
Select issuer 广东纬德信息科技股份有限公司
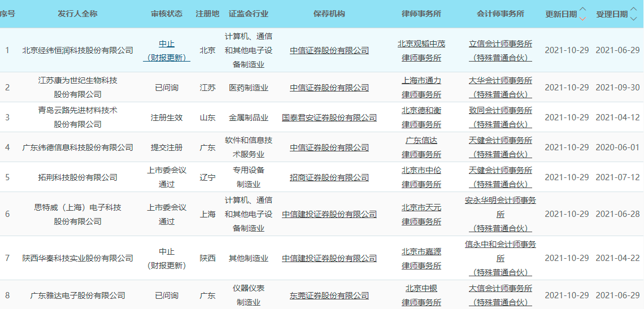click(77, 147)
